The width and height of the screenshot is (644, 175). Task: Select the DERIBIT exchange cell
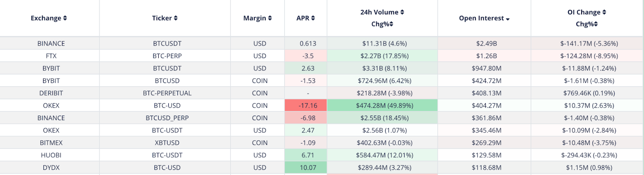click(x=51, y=93)
